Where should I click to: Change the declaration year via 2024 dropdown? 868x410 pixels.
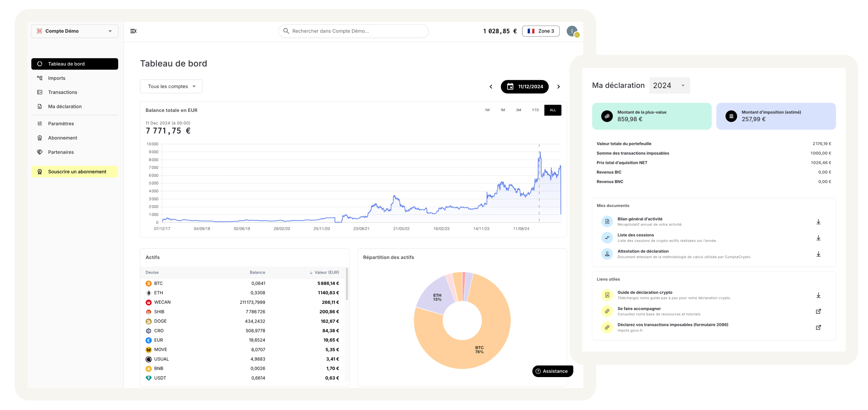(669, 85)
